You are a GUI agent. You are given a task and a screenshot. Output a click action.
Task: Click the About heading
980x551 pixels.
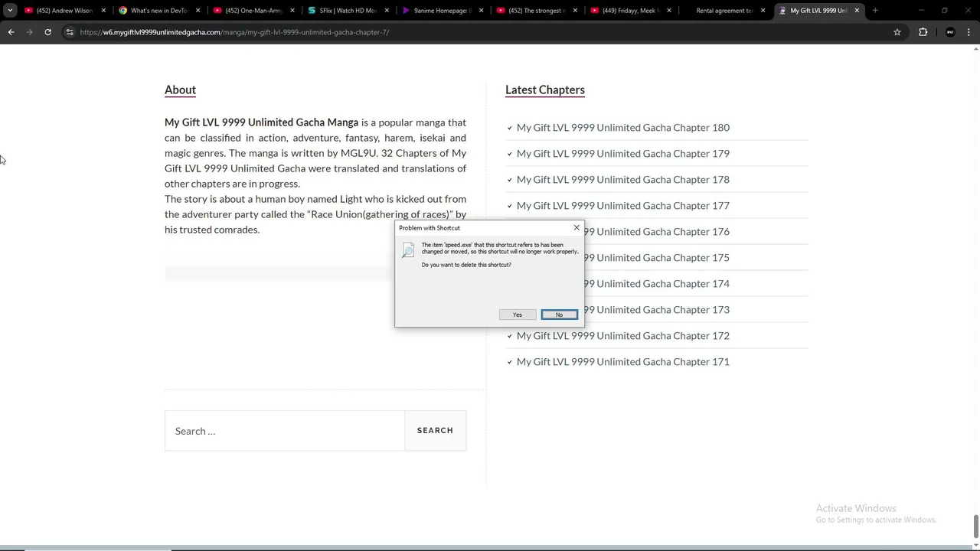click(180, 90)
